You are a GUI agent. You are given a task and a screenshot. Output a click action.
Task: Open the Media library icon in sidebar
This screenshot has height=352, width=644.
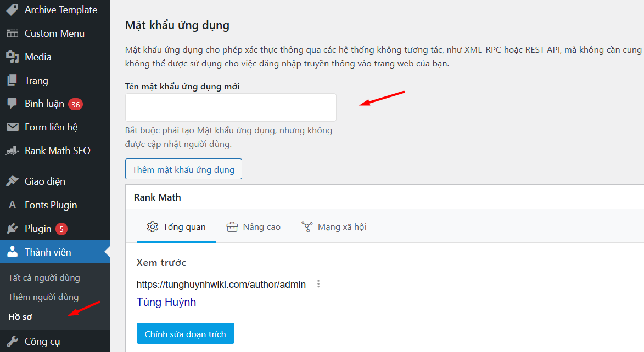[12, 56]
